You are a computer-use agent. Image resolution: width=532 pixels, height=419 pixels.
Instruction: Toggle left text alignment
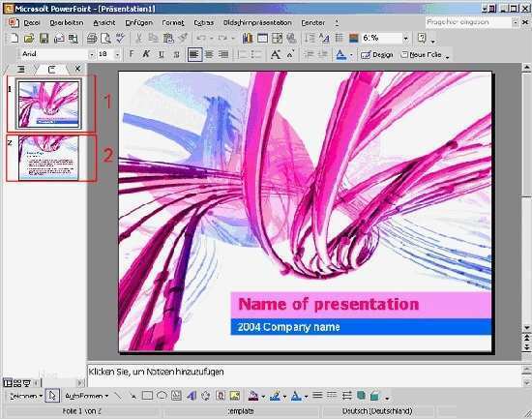click(194, 54)
